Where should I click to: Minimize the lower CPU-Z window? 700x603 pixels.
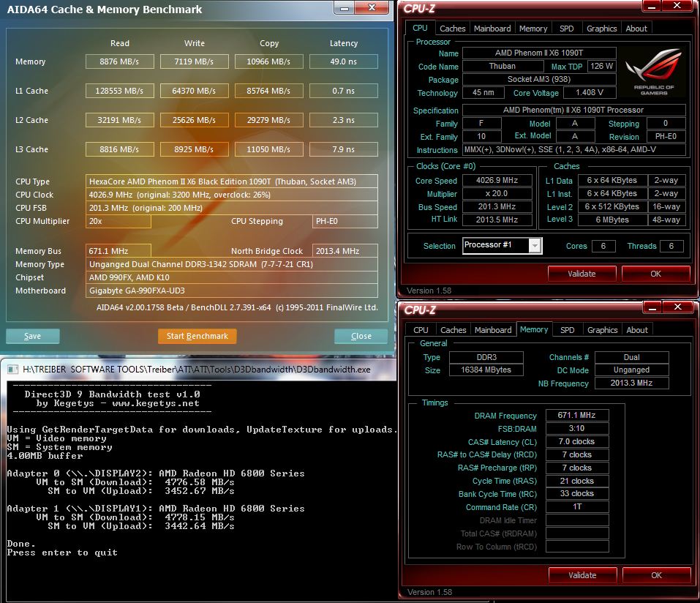click(x=652, y=307)
